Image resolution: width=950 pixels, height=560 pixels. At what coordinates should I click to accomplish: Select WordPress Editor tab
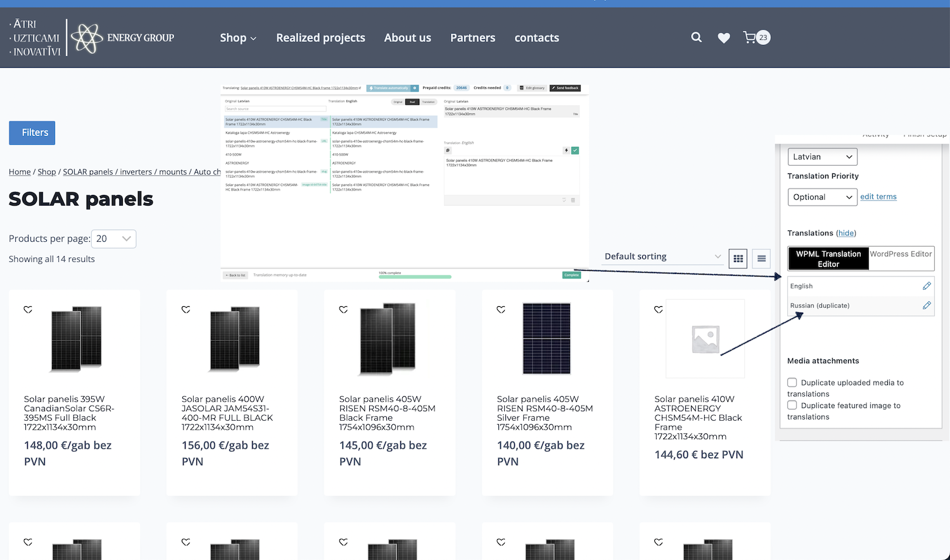[901, 254]
